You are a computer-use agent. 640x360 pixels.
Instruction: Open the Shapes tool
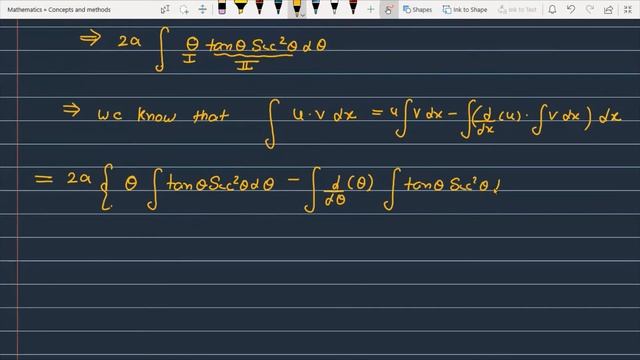point(417,9)
